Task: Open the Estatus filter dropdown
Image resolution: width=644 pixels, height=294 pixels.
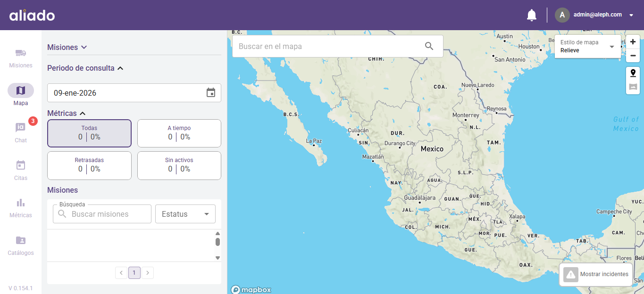Action: (185, 214)
